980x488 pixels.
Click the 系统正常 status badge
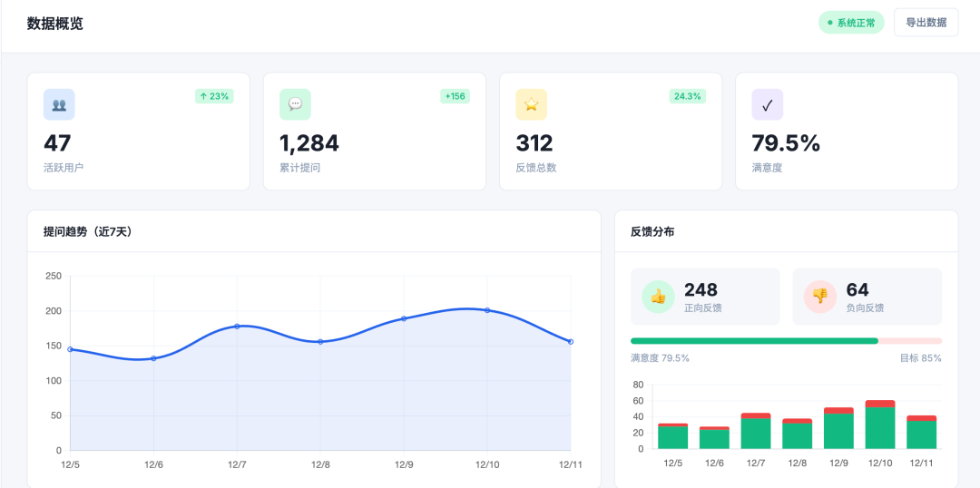point(851,23)
